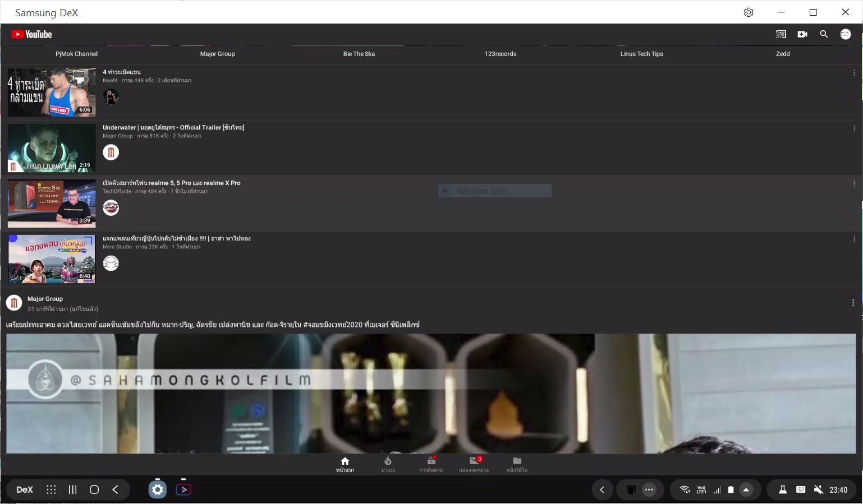Open YouTube search magnifier icon
The height and width of the screenshot is (504, 863).
tap(824, 34)
